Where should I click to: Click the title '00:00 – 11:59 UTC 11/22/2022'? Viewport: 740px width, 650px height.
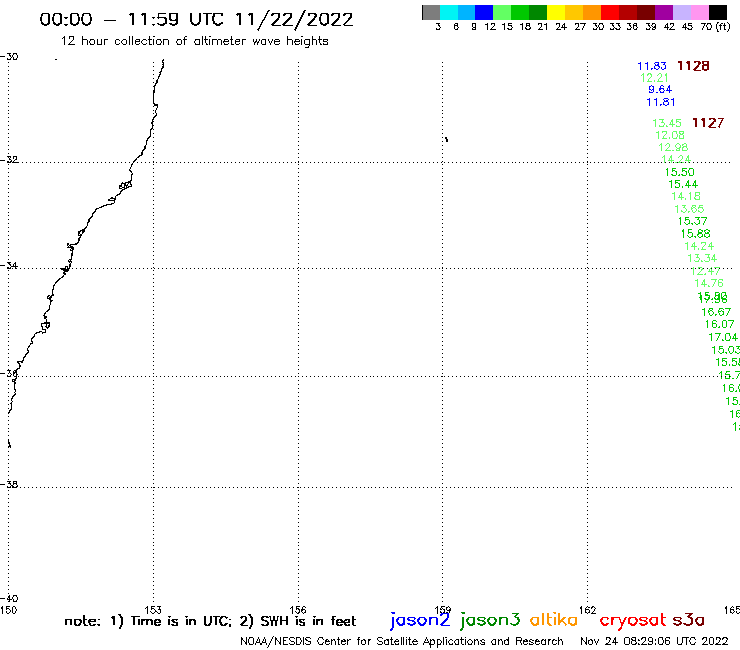(196, 19)
